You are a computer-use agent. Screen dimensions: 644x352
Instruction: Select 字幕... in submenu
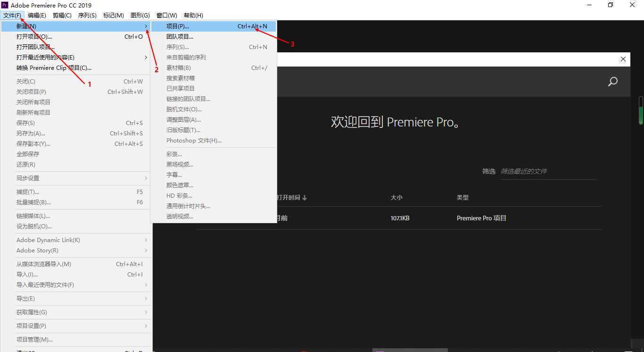click(214, 175)
